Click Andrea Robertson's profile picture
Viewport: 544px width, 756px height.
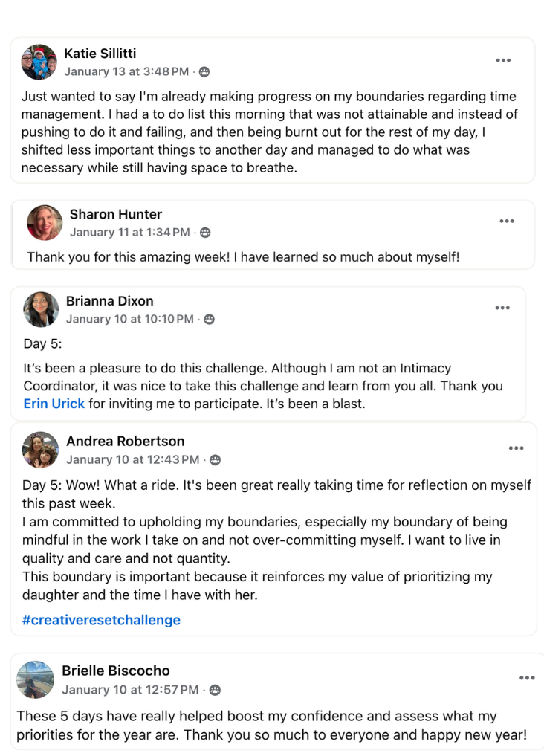(x=41, y=450)
